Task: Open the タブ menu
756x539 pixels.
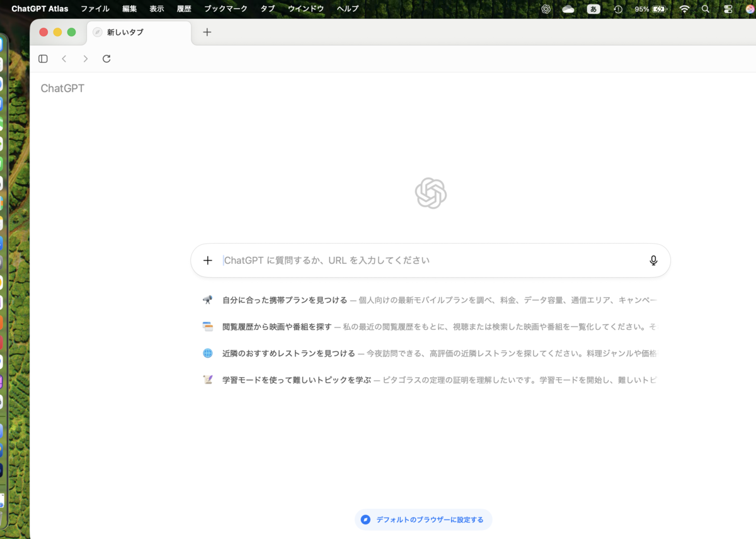Action: (268, 9)
